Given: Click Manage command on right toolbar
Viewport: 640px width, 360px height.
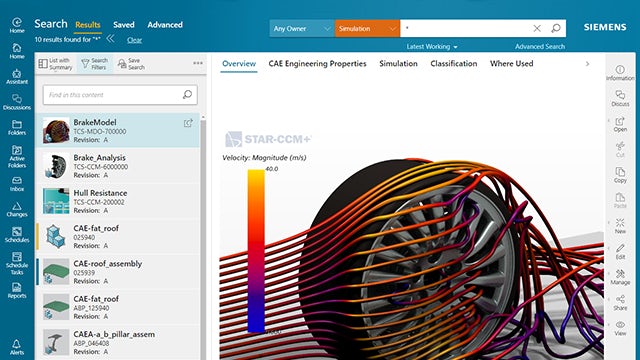Looking at the screenshot, I should [x=620, y=277].
